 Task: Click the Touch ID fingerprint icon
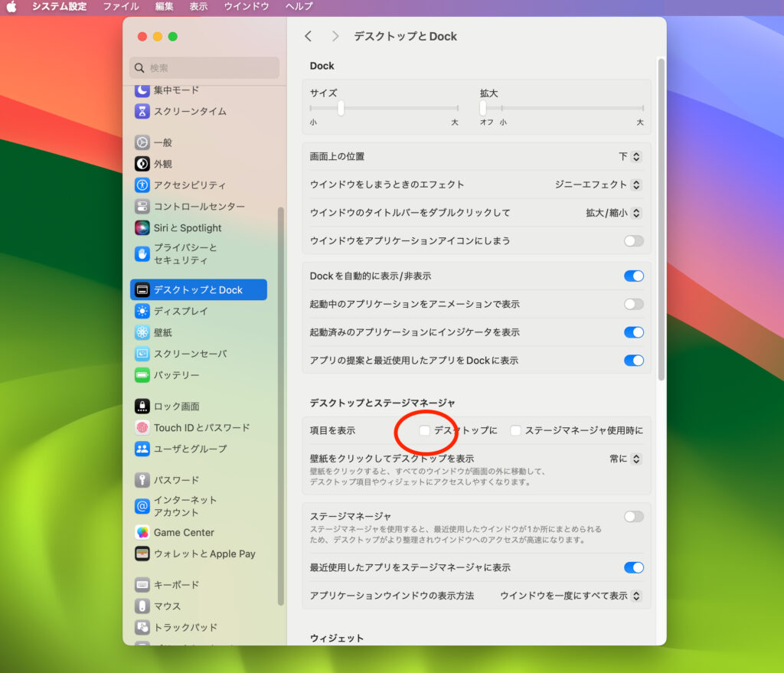[x=142, y=427]
